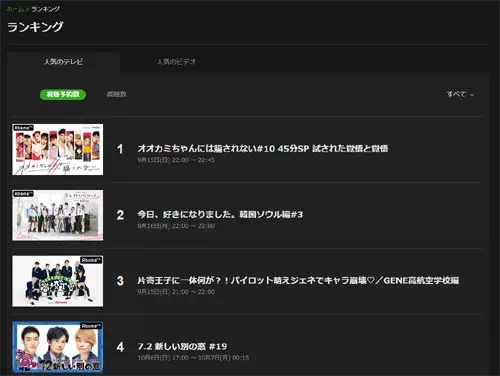Open title オオカミちゃんには騙されない#10 45分SP
This screenshot has height=376, width=500.
click(x=263, y=148)
